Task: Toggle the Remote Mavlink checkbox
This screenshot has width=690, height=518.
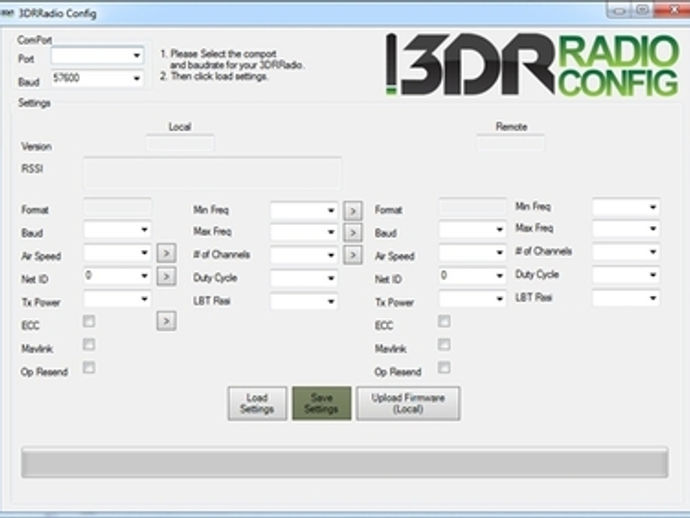Action: click(444, 344)
